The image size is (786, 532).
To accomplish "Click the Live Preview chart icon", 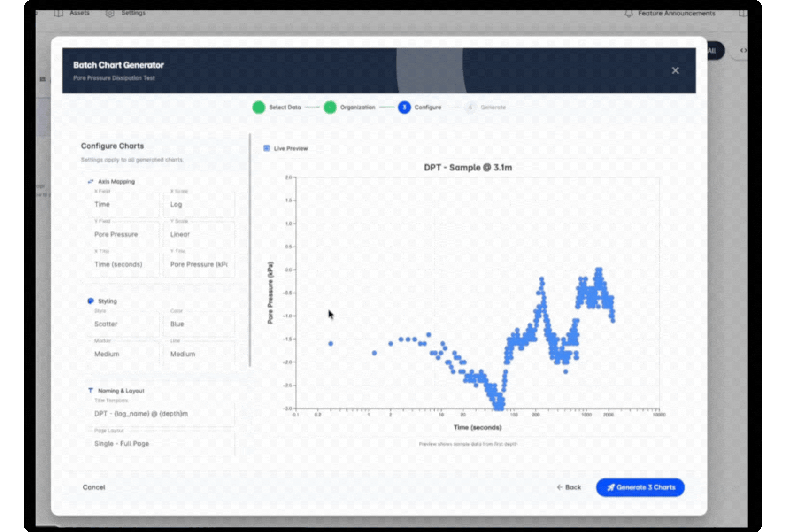I will [x=266, y=148].
